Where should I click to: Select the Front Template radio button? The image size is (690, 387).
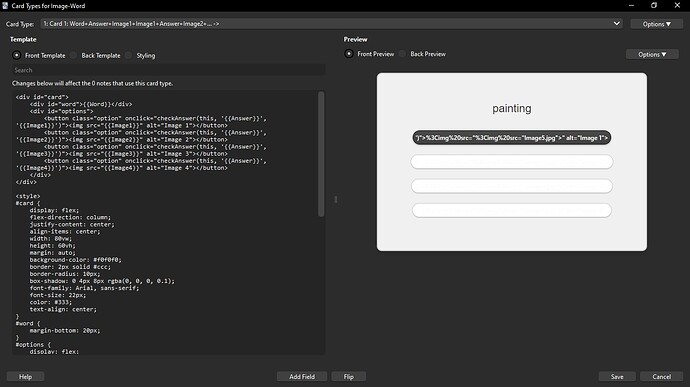pyautogui.click(x=17, y=55)
